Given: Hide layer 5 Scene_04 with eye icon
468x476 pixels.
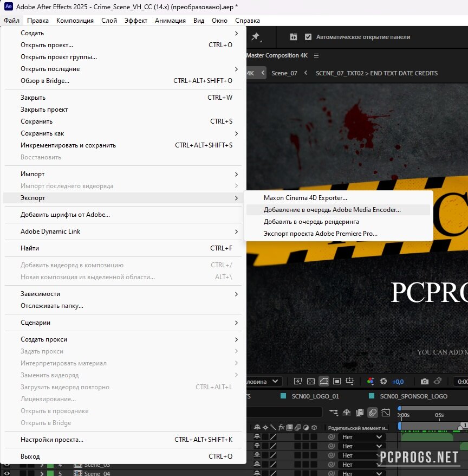Looking at the screenshot, I should tap(7, 473).
